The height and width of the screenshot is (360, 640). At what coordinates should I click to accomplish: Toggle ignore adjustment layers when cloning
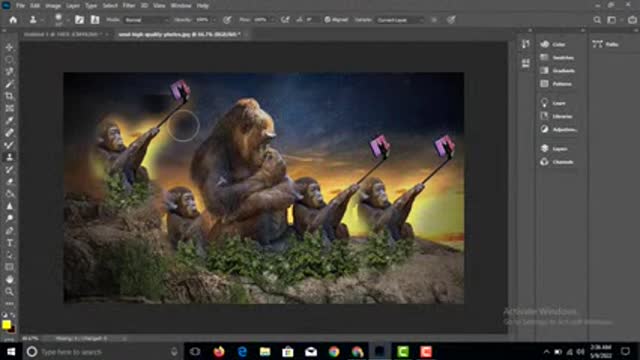(434, 20)
